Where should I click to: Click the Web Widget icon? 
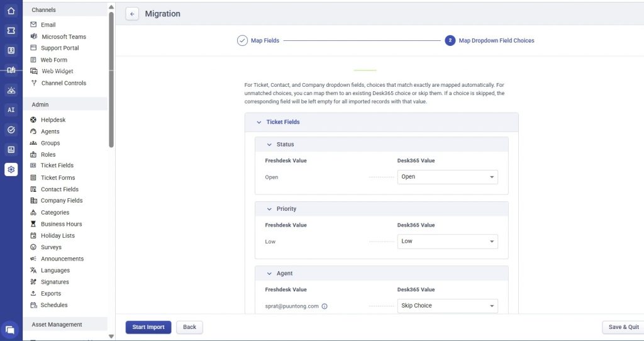(x=34, y=71)
